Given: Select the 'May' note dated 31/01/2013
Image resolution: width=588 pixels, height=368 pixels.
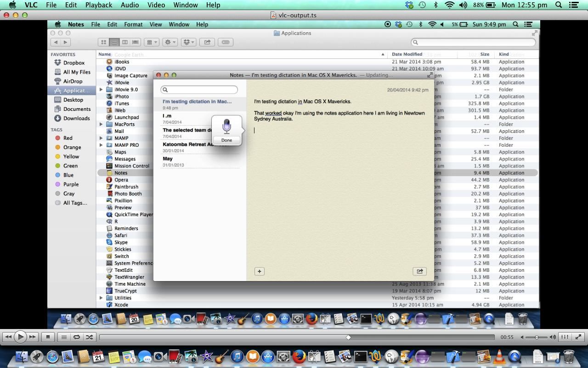Looking at the screenshot, I should click(x=200, y=161).
